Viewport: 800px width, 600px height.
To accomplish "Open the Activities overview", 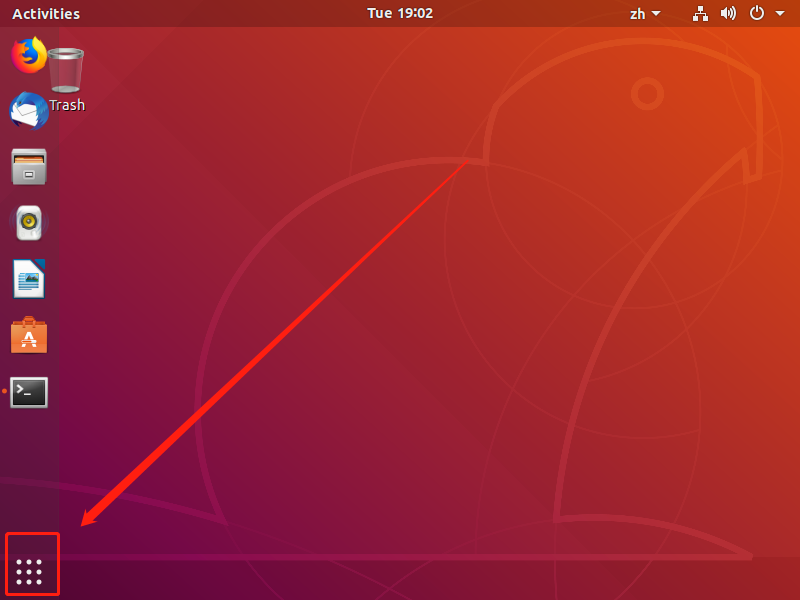I will (x=46, y=14).
